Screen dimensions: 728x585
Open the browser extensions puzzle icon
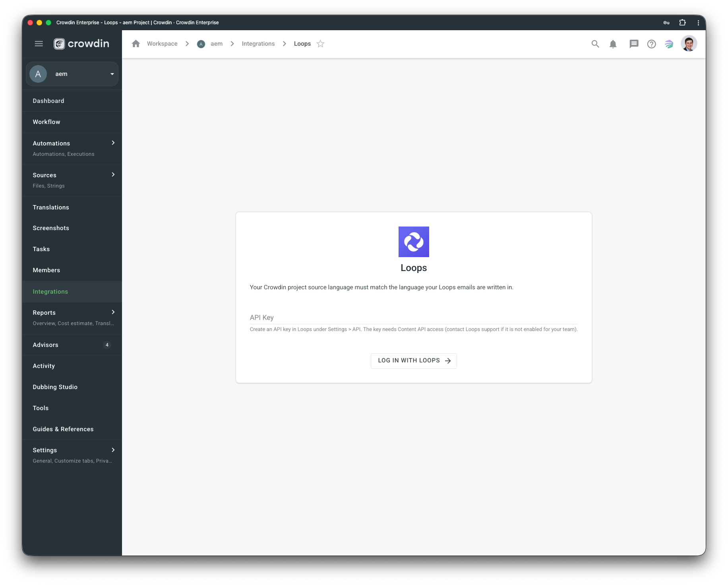(683, 23)
